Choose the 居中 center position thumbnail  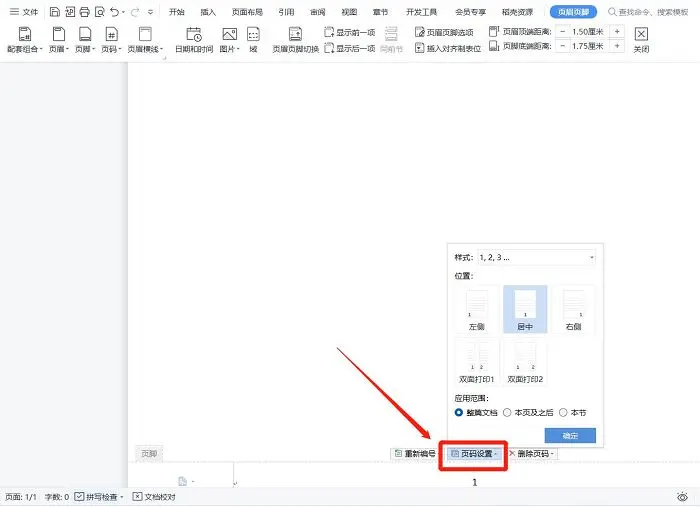[x=525, y=309]
